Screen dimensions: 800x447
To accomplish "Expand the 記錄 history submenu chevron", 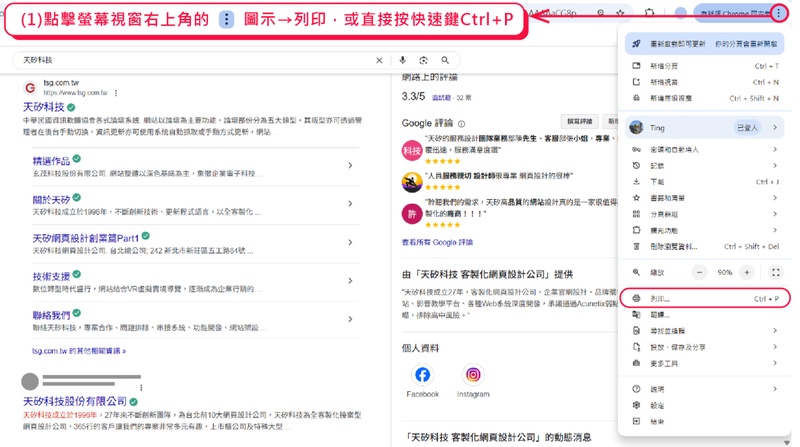I will point(775,165).
